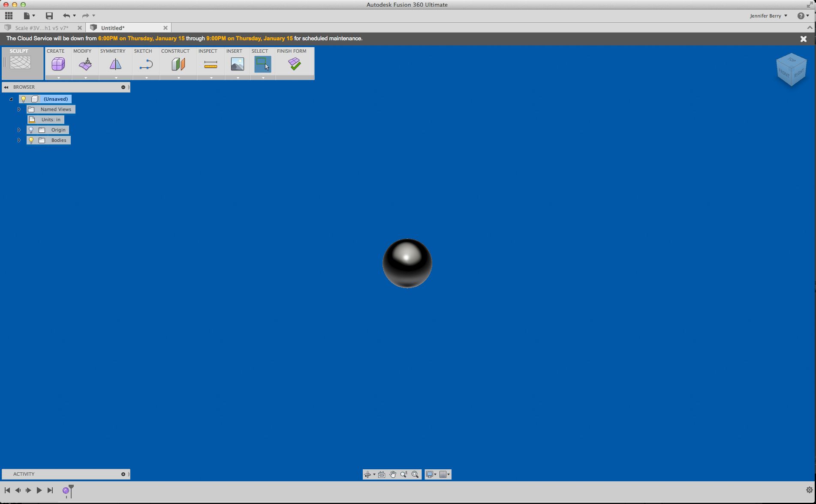Select the Symmetry tool
The width and height of the screenshot is (816, 504).
[x=114, y=64]
